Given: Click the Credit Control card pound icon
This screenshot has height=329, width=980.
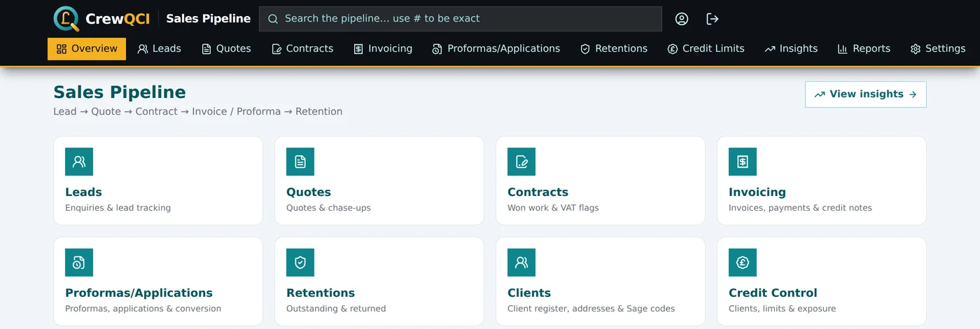Looking at the screenshot, I should pos(743,262).
